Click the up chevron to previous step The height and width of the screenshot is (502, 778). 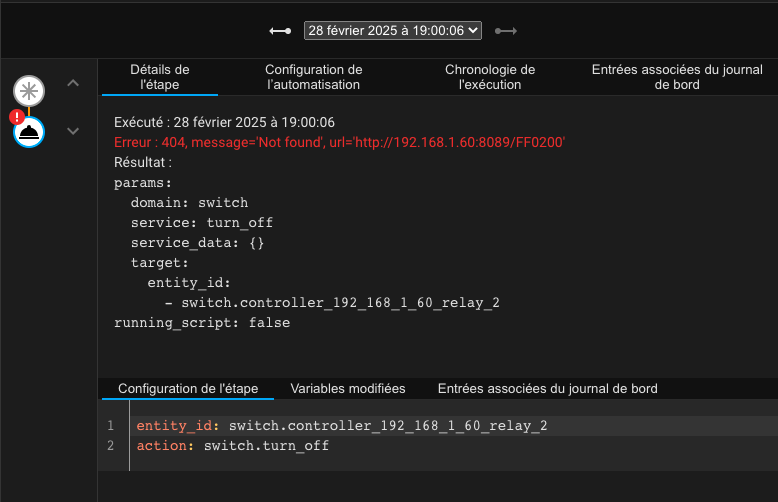(x=72, y=83)
